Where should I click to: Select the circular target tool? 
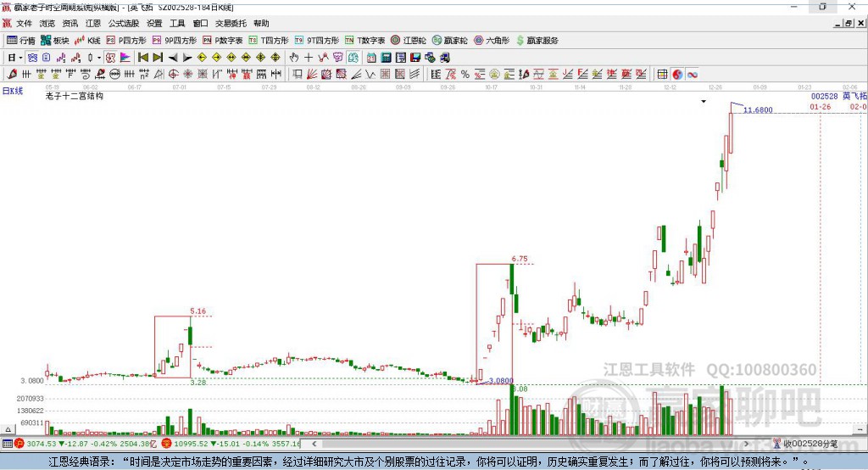pyautogui.click(x=173, y=75)
